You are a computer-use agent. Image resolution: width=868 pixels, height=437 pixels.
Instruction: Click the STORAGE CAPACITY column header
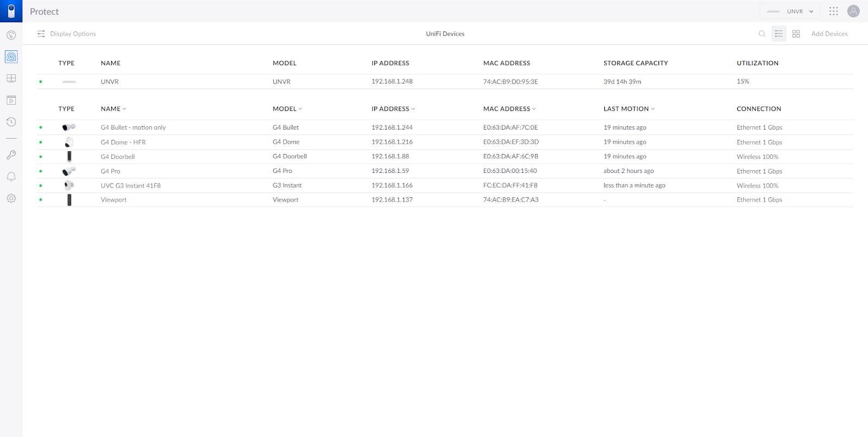pyautogui.click(x=635, y=63)
